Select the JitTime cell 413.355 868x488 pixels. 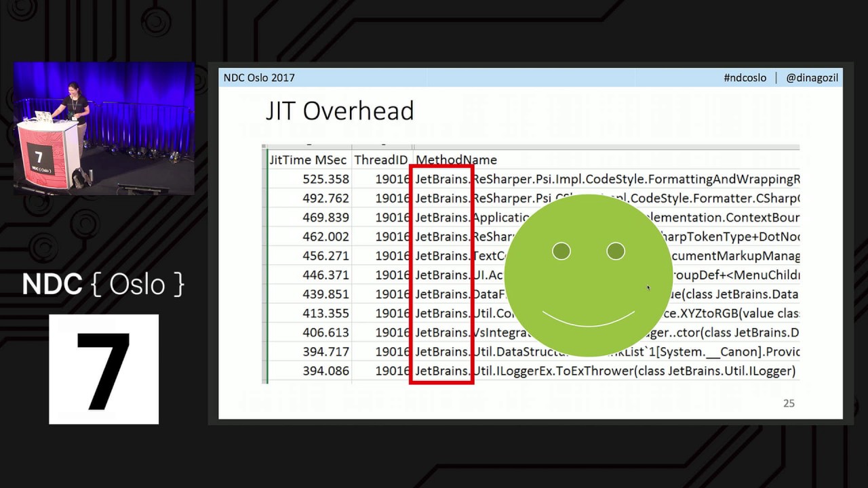coord(327,314)
